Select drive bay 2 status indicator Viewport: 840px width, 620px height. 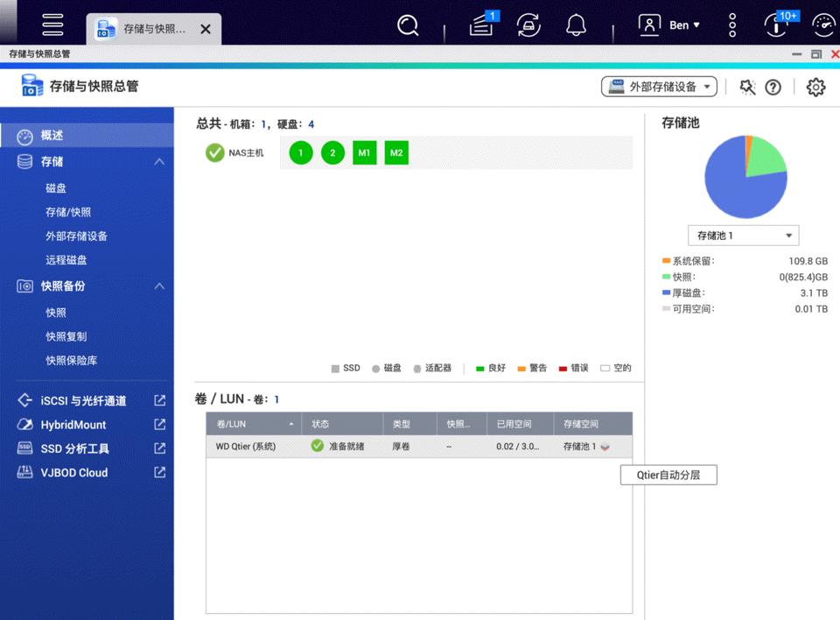[x=332, y=152]
